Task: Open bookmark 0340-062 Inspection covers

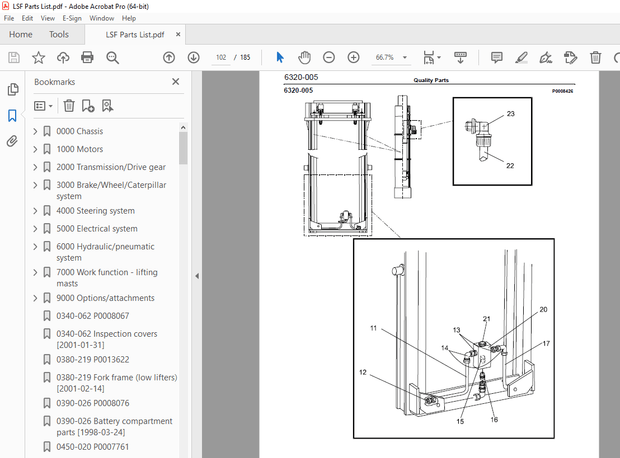Action: 107,339
